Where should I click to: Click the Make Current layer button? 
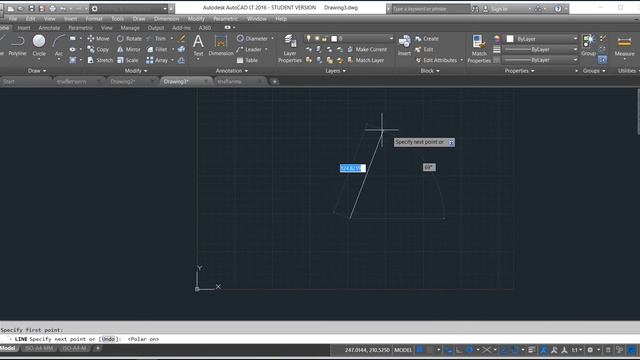pos(367,49)
